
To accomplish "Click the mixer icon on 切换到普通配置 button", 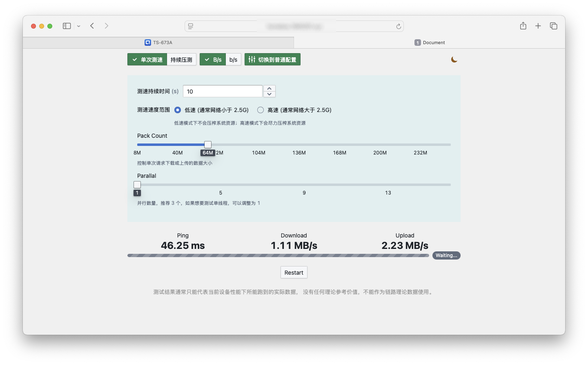I will (x=252, y=59).
